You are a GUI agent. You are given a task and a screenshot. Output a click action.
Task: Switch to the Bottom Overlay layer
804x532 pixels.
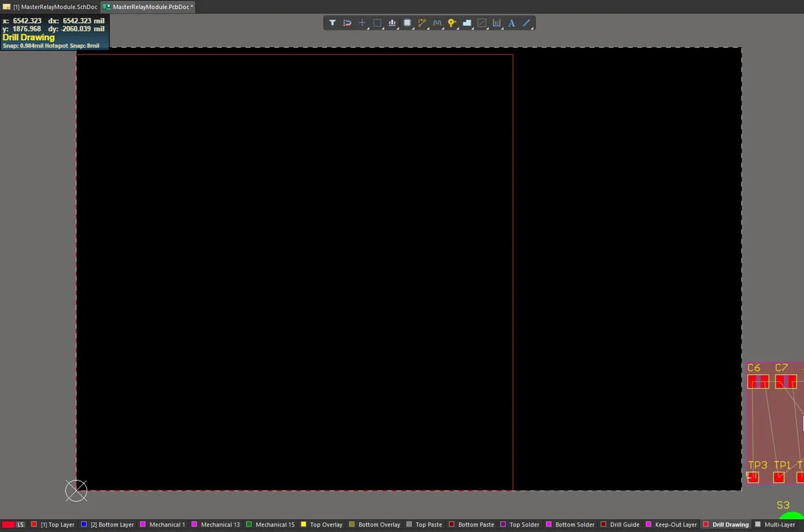(375, 524)
